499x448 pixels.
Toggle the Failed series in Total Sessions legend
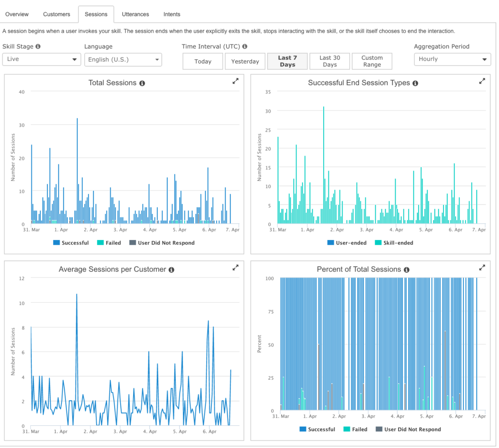tap(109, 243)
